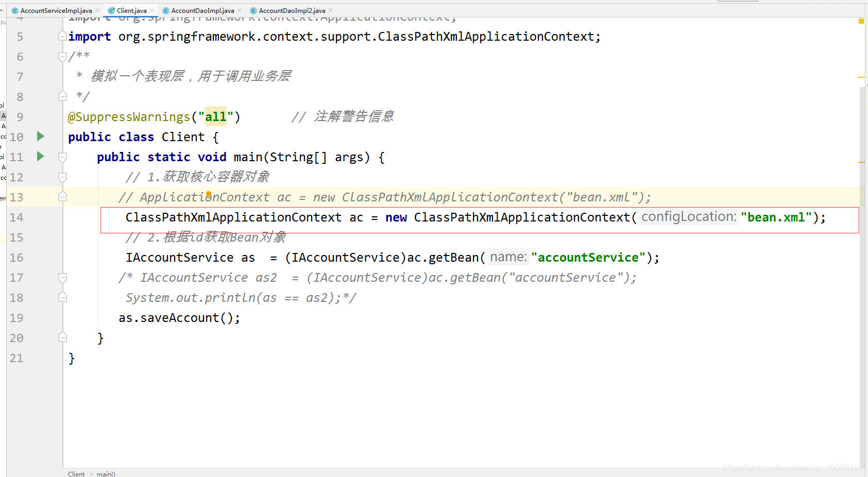Image resolution: width=868 pixels, height=477 pixels.
Task: Click the yellow intention bulb on line 13
Action: click(x=209, y=194)
